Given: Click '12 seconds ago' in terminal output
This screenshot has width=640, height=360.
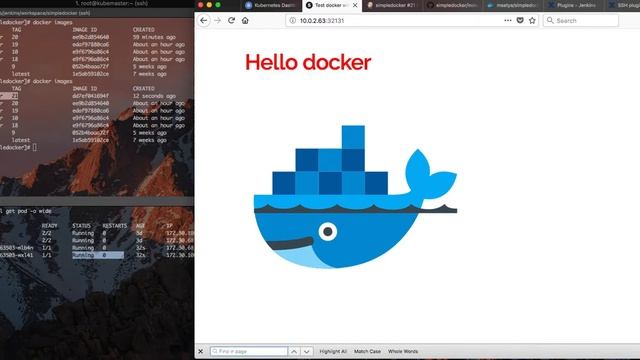Looking at the screenshot, I should coord(154,96).
